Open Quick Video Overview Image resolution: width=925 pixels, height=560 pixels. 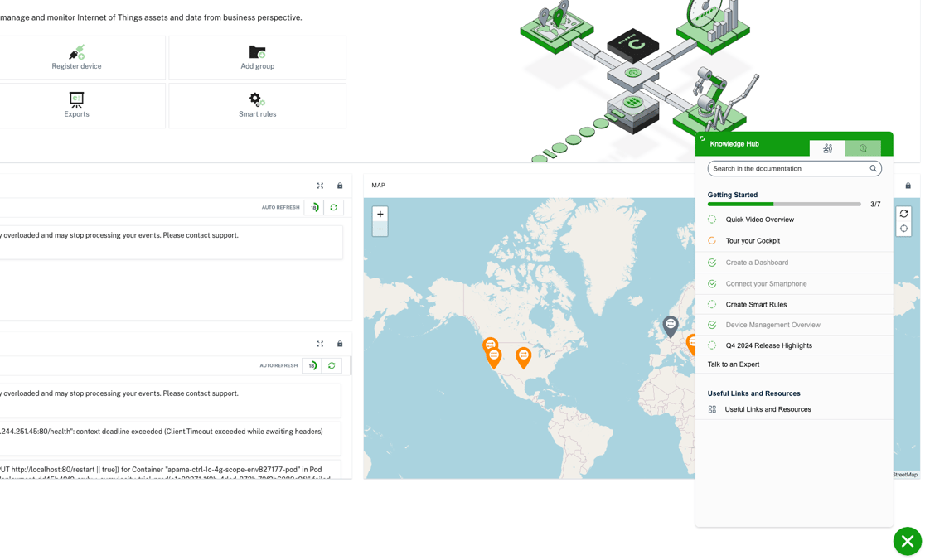pos(759,220)
